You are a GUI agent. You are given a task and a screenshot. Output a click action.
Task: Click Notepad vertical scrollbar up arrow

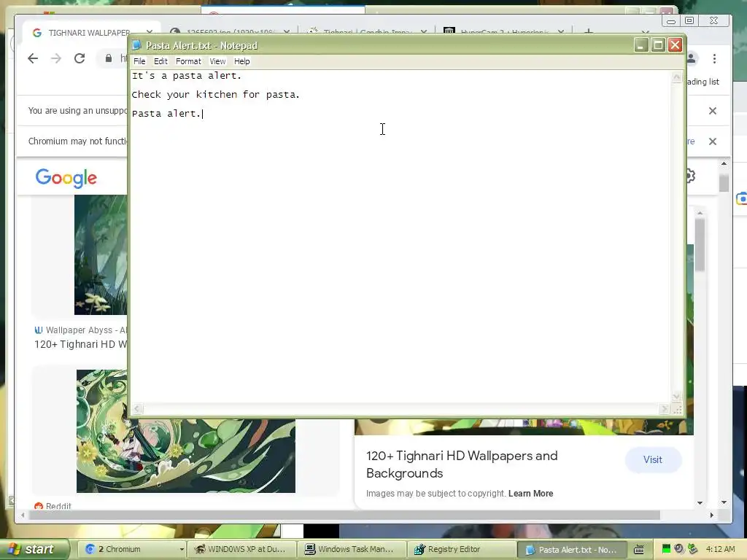(676, 77)
